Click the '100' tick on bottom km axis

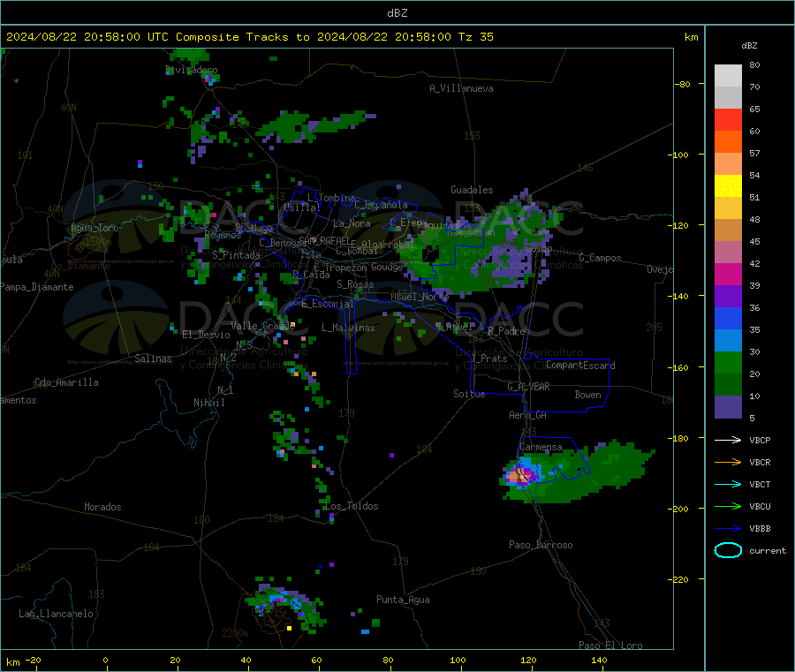[x=458, y=660]
